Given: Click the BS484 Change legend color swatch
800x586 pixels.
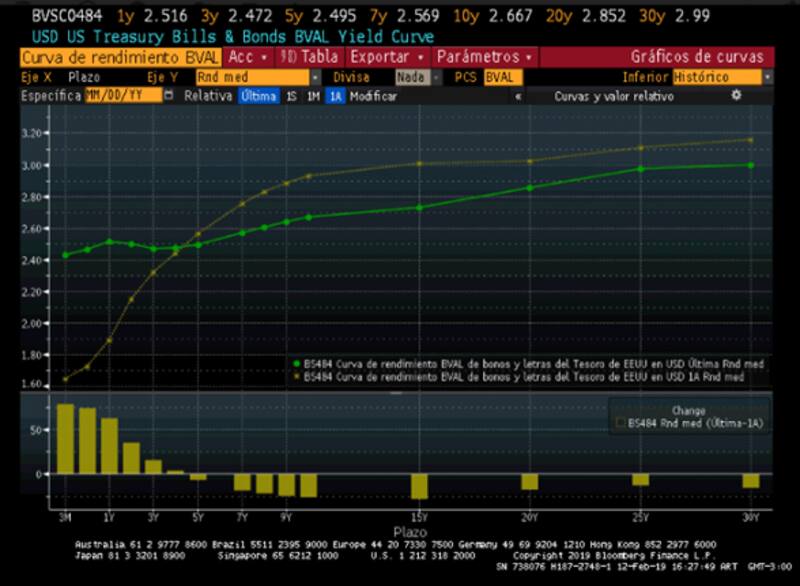Looking at the screenshot, I should [620, 424].
